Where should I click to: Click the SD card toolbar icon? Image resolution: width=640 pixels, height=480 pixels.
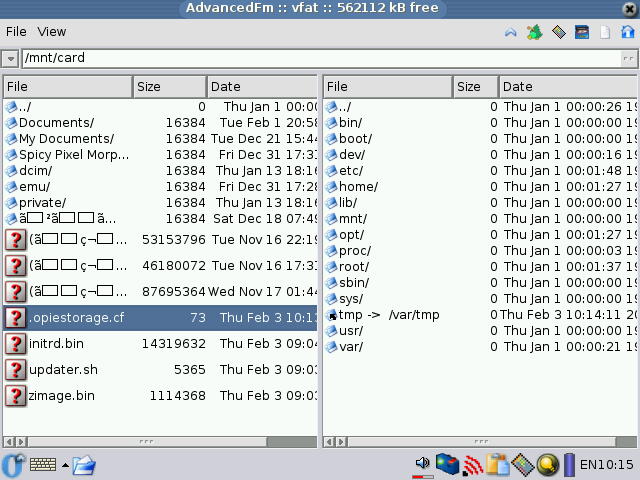pyautogui.click(x=582, y=32)
